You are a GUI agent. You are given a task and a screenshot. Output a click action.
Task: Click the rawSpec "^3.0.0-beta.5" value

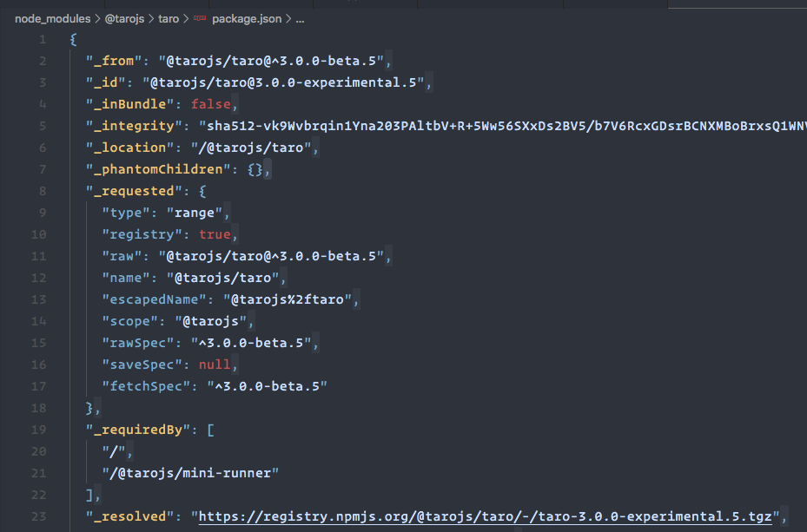tap(251, 343)
